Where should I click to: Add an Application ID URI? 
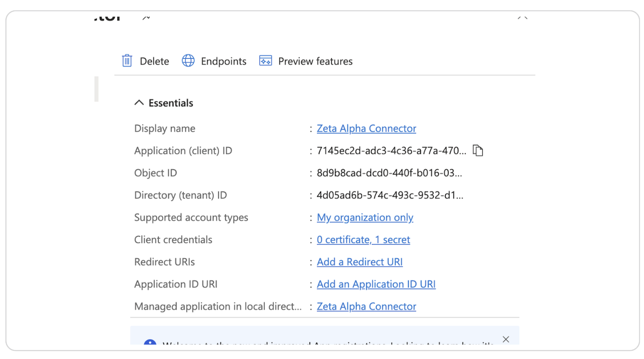click(x=376, y=284)
